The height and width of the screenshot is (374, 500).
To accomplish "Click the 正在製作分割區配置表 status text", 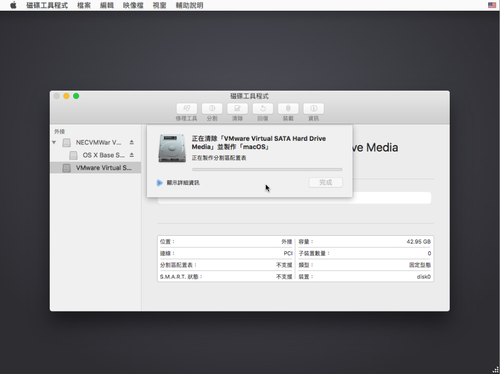I will (219, 158).
